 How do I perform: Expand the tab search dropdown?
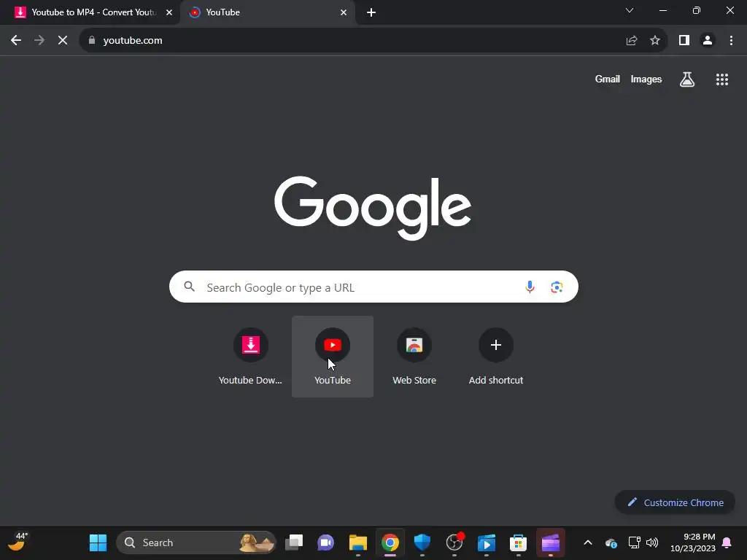[630, 10]
